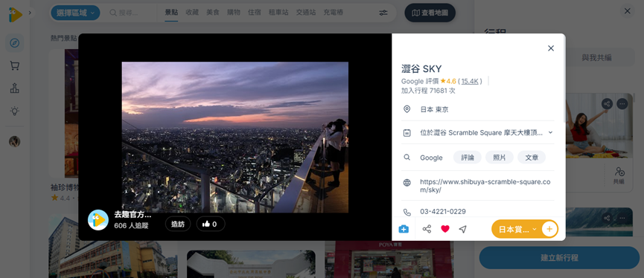Click the blue add-photo camera icon
This screenshot has height=278, width=644.
(x=404, y=229)
